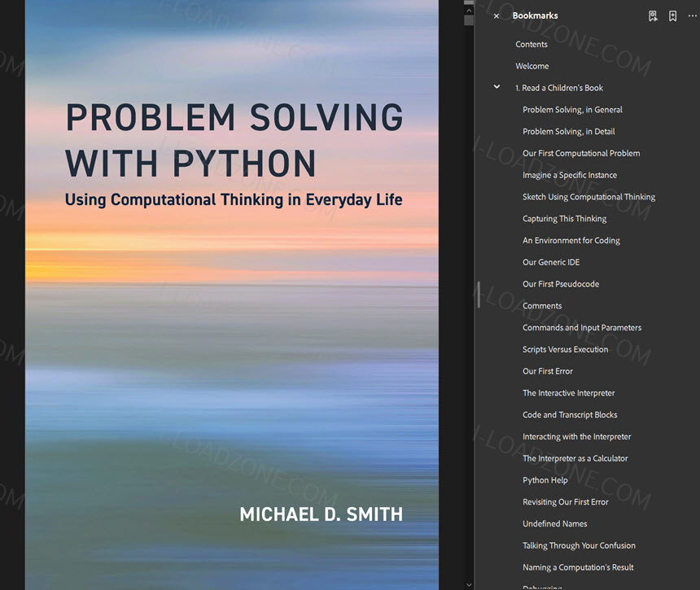Click the document scrollbar down arrow
This screenshot has height=590, width=700.
468,584
